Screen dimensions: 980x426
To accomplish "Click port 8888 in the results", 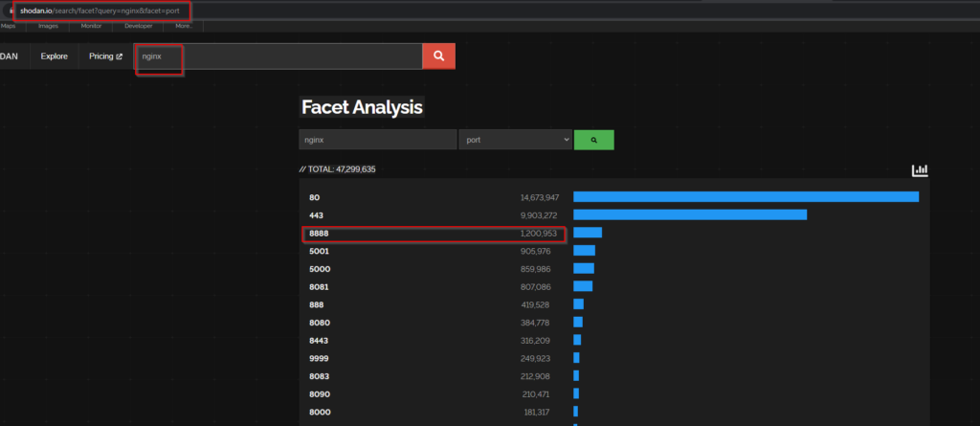I will pos(319,233).
